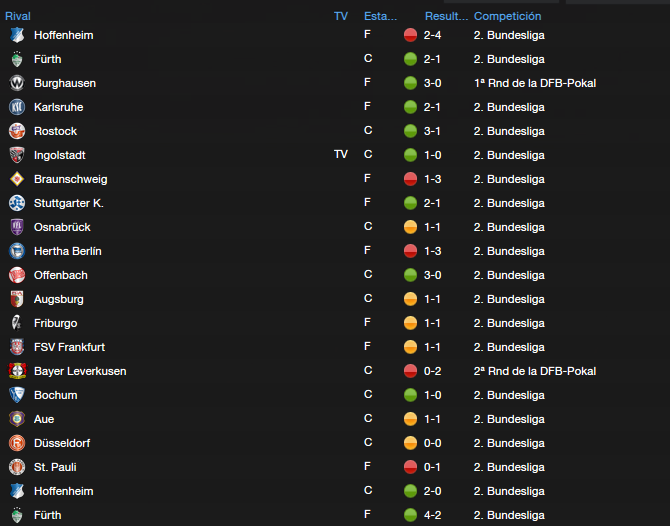Image resolution: width=670 pixels, height=526 pixels.
Task: Click the Augsburg club crest icon
Action: coord(17,299)
